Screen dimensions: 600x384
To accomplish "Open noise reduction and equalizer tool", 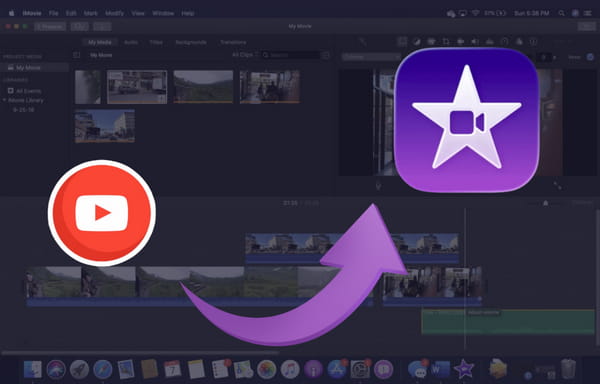I will pyautogui.click(x=489, y=42).
